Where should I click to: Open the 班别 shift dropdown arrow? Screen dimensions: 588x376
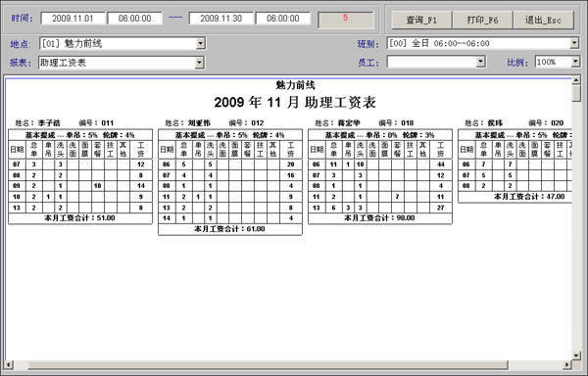click(574, 43)
